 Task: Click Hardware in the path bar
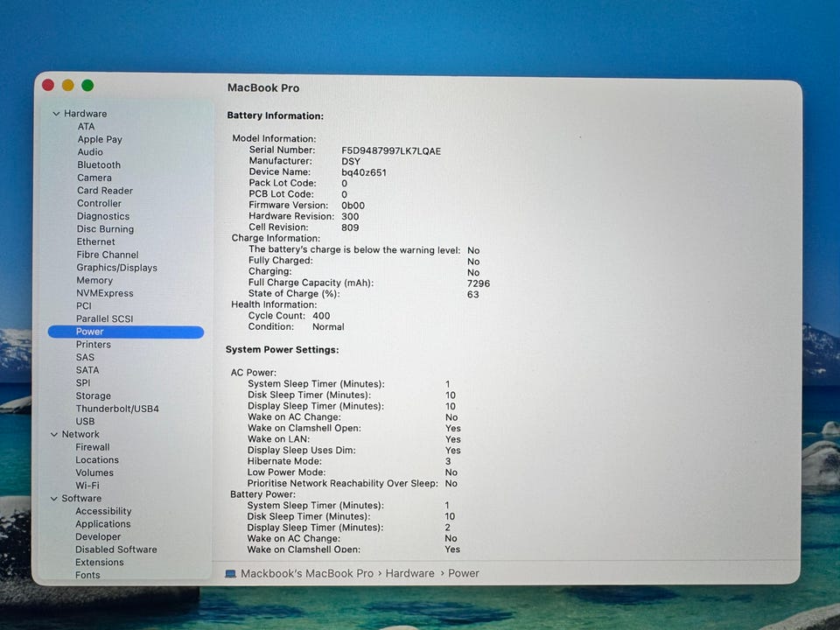click(409, 574)
